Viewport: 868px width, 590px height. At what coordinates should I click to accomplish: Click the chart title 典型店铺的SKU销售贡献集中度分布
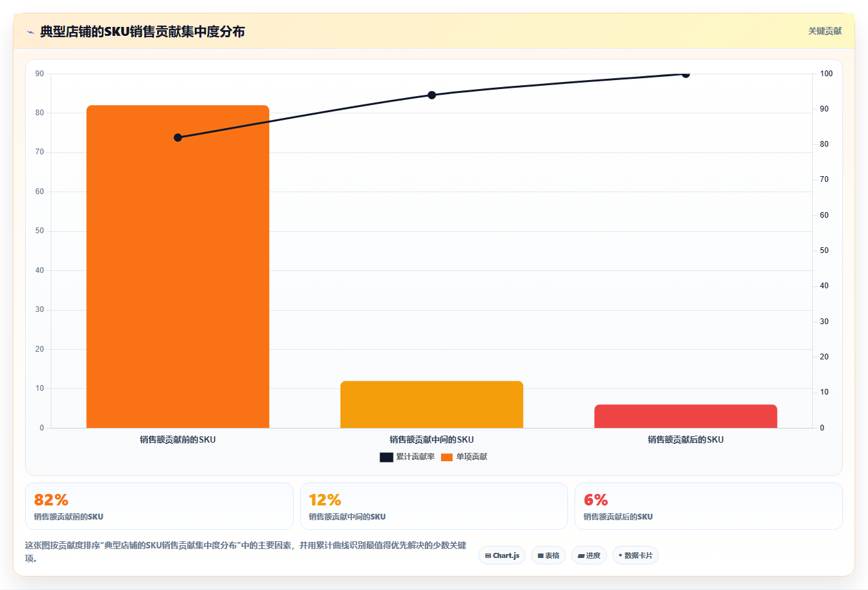click(142, 31)
